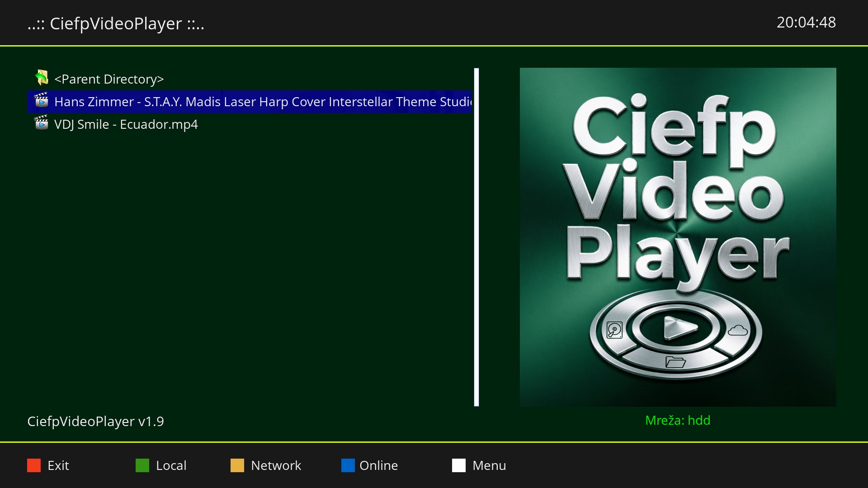Switch to Local browsing
The image size is (868, 488).
(x=171, y=465)
